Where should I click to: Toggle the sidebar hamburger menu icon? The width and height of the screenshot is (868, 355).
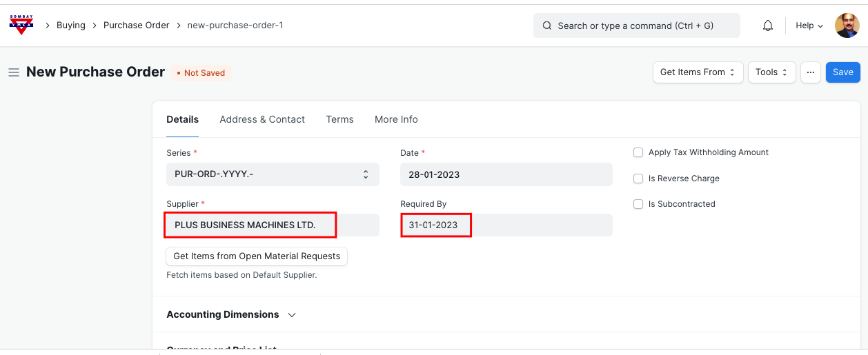click(13, 72)
